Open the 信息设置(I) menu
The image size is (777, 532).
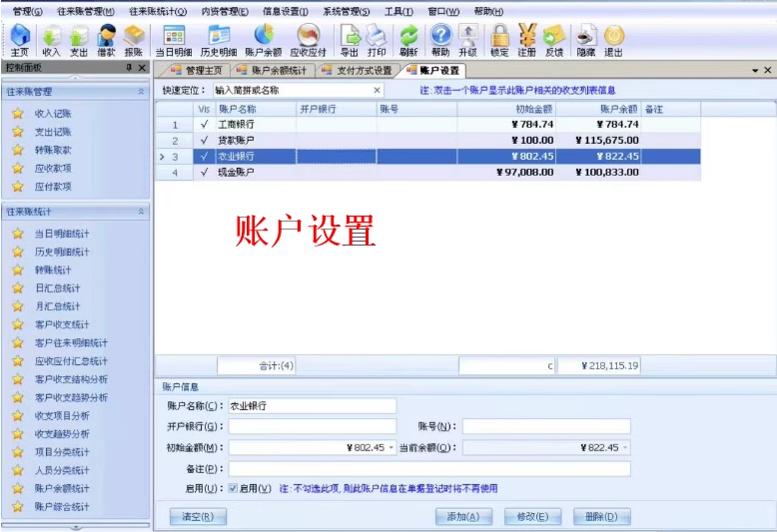pyautogui.click(x=286, y=11)
